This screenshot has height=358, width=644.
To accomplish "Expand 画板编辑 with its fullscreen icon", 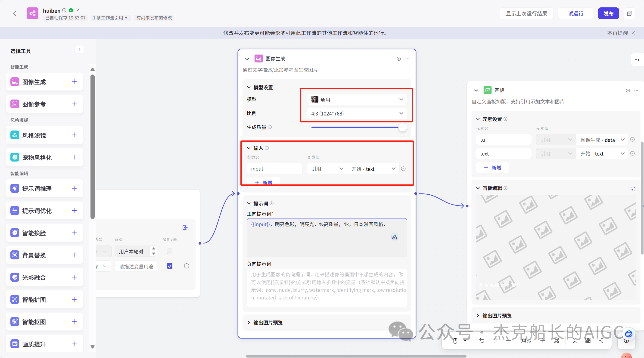I will (633, 189).
